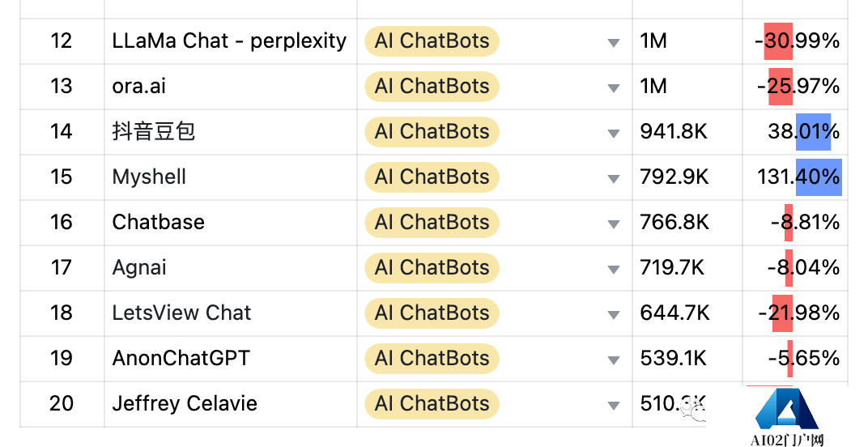Select the Myshell name cell
Viewport: 868px width, 447px height.
point(231,177)
